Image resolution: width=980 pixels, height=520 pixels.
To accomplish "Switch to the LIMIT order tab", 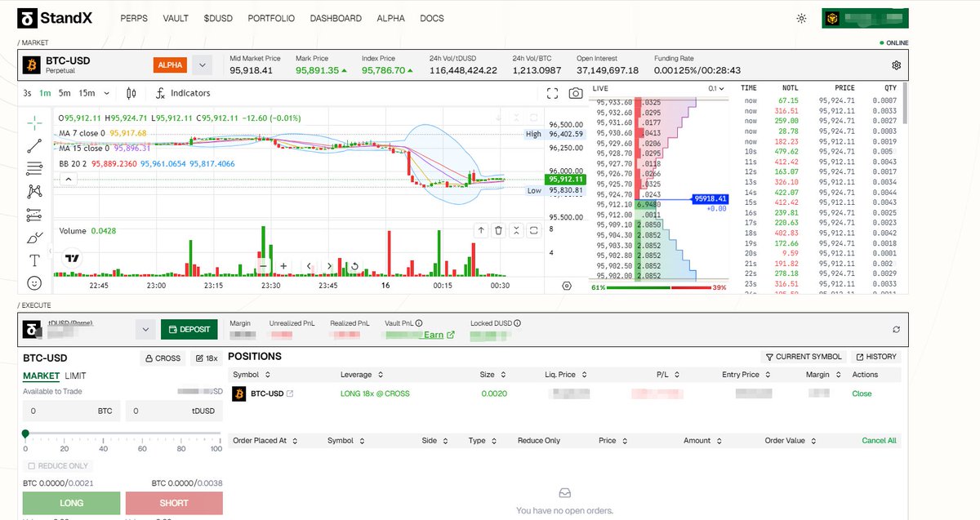I will (x=76, y=376).
